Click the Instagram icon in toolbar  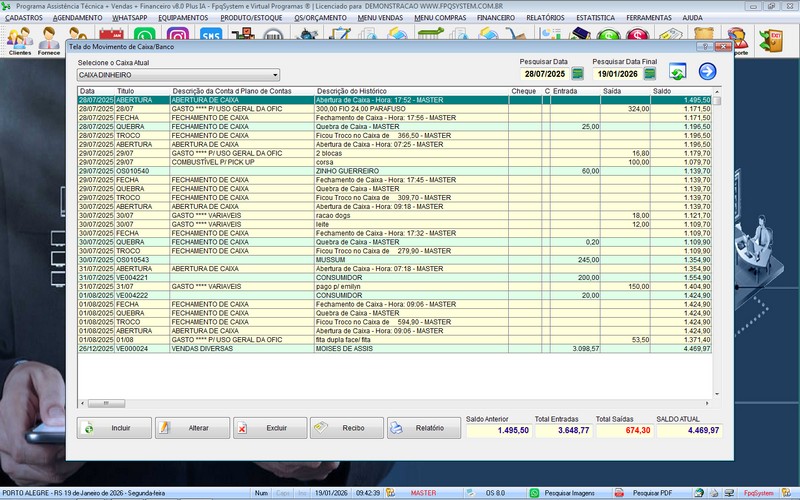click(x=179, y=35)
